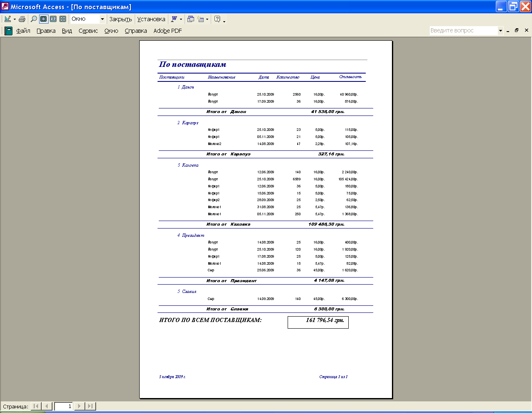Select the Zoom magnifier tool
The height and width of the screenshot is (413, 532).
34,19
